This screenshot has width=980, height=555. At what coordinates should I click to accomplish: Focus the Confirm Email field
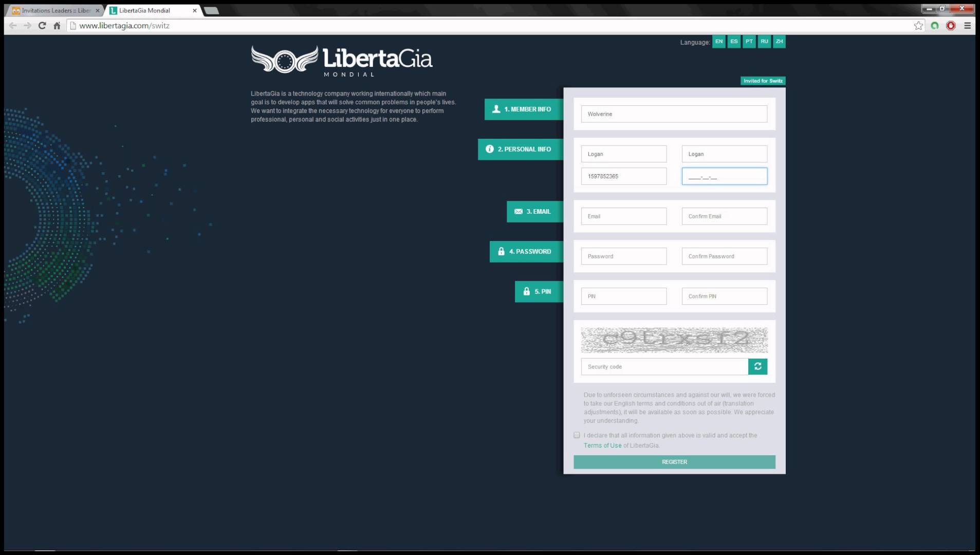point(725,216)
